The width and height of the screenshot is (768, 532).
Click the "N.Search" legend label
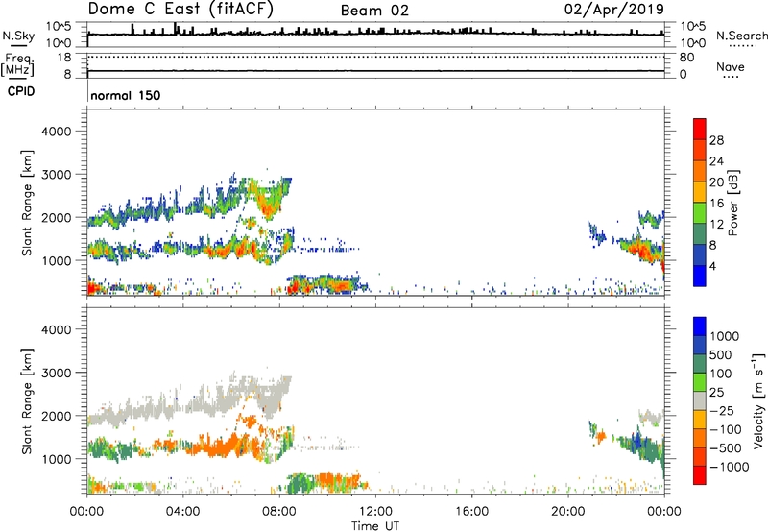coord(742,36)
